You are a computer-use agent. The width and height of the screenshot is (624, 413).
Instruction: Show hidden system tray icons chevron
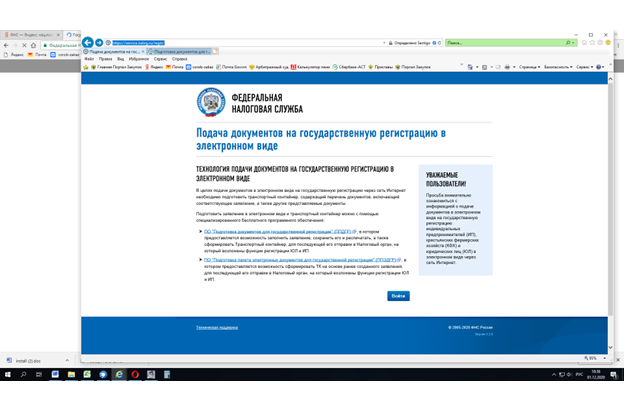(554, 374)
